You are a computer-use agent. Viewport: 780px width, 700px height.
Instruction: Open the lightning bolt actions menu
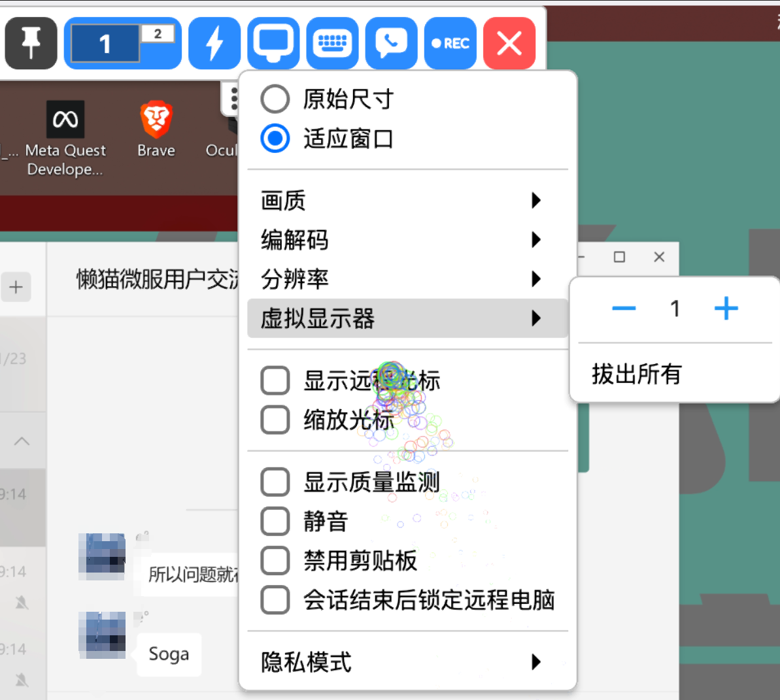(x=214, y=43)
